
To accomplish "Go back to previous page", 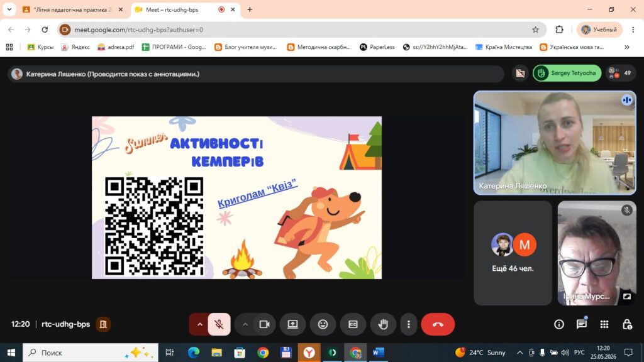I will tap(11, 30).
